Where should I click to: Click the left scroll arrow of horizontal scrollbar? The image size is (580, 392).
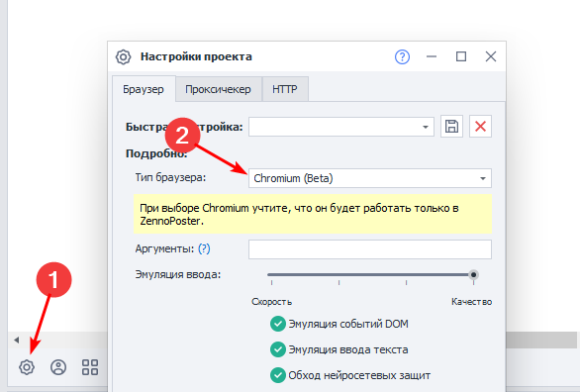pos(16,340)
